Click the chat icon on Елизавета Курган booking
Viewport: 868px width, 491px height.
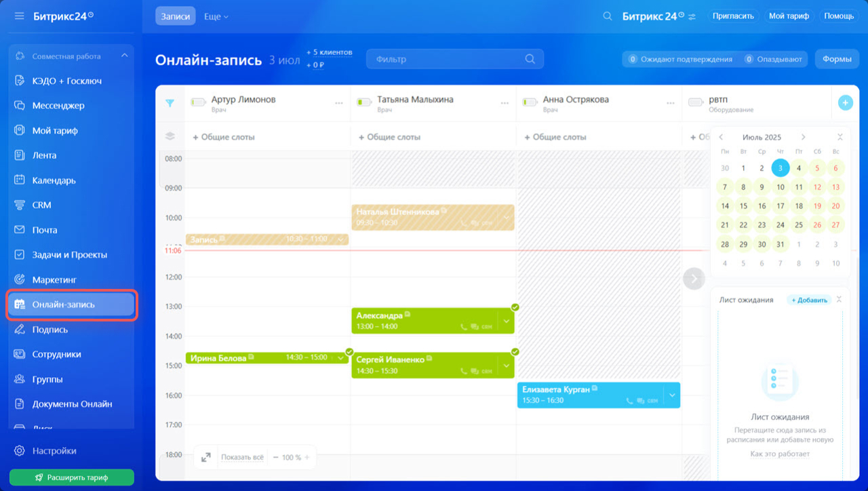pyautogui.click(x=641, y=401)
